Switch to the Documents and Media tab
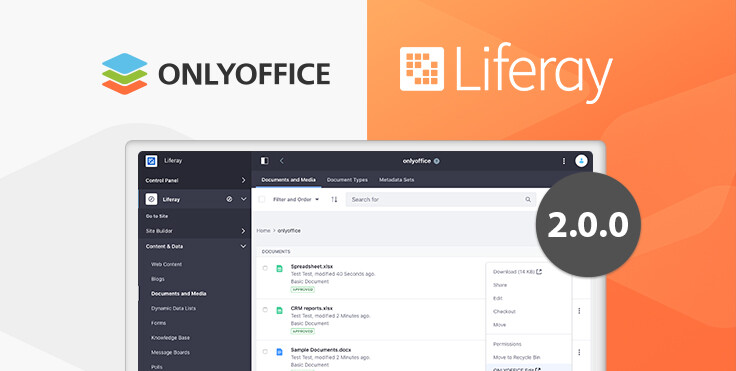Image resolution: width=736 pixels, height=371 pixels. 288,180
